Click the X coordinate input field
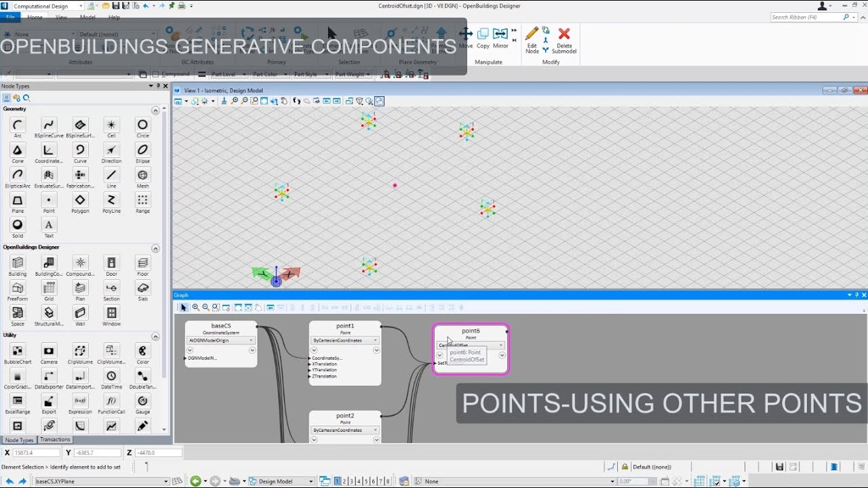868x488 pixels. pos(37,453)
